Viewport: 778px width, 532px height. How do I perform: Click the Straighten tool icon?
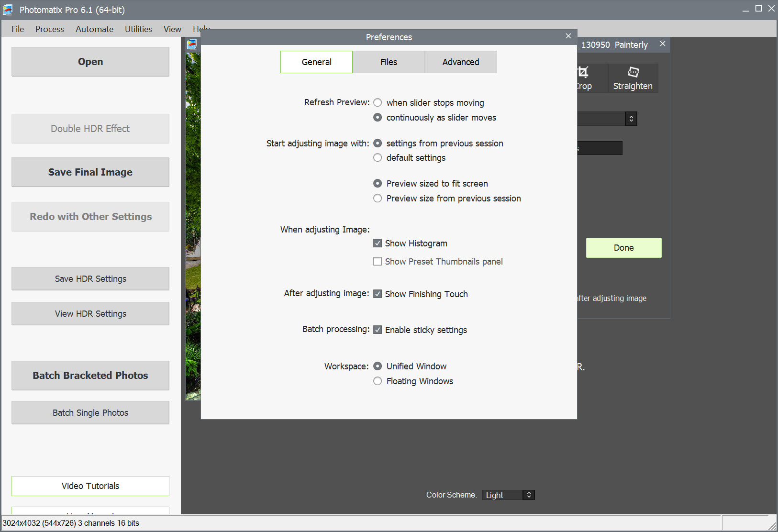(633, 72)
